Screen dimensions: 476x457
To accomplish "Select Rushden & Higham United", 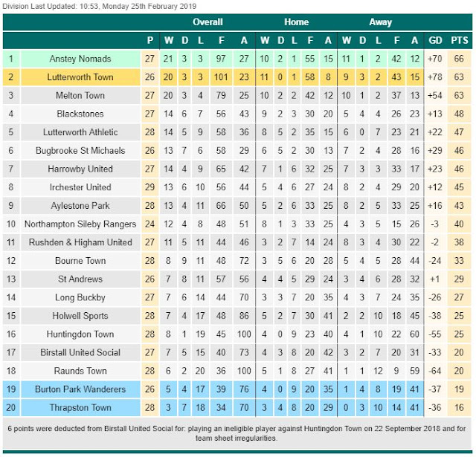I will [80, 242].
